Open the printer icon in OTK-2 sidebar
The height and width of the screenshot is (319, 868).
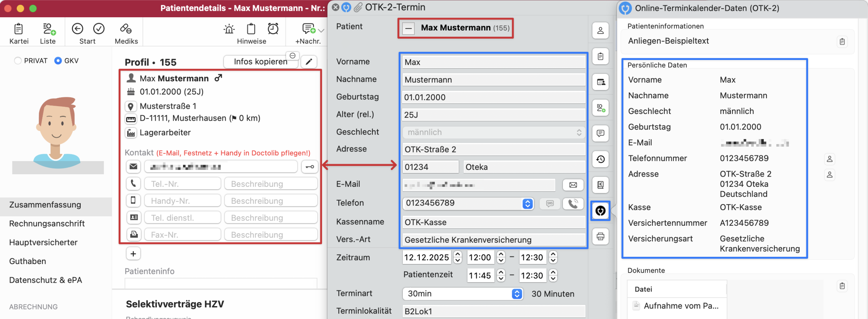pyautogui.click(x=600, y=237)
